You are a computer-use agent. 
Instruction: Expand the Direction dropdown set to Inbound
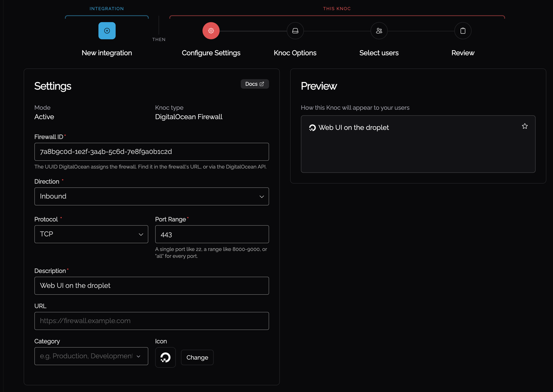coord(152,196)
